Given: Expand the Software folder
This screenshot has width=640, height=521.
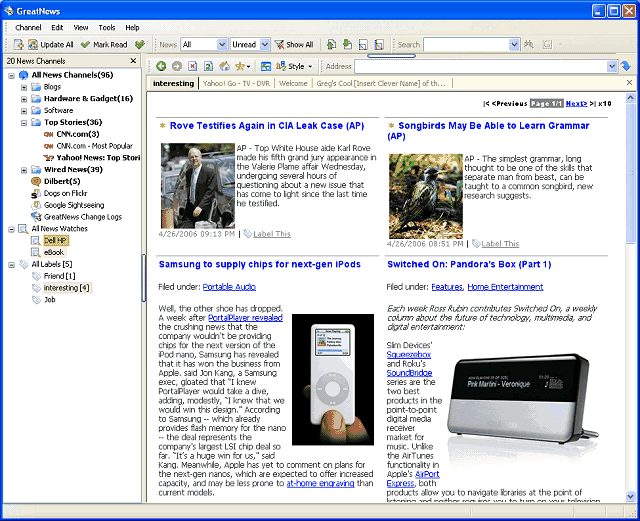Looking at the screenshot, I should point(24,111).
